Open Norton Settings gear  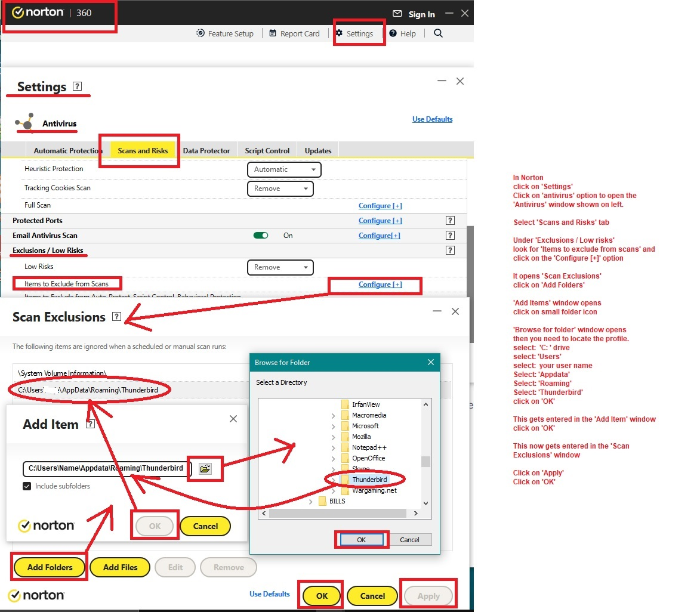point(354,33)
